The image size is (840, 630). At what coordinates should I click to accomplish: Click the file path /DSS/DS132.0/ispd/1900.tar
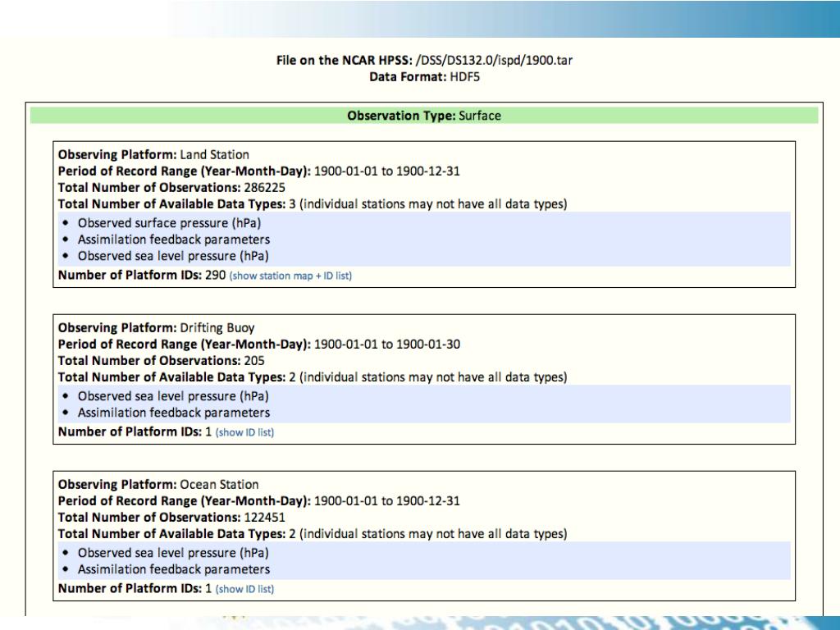[x=494, y=60]
